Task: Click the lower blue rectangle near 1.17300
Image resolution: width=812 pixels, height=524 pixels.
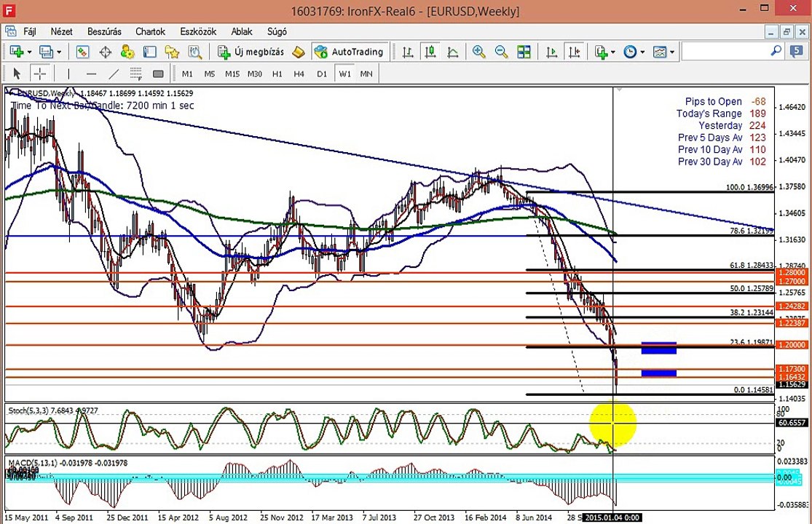Action: point(659,373)
